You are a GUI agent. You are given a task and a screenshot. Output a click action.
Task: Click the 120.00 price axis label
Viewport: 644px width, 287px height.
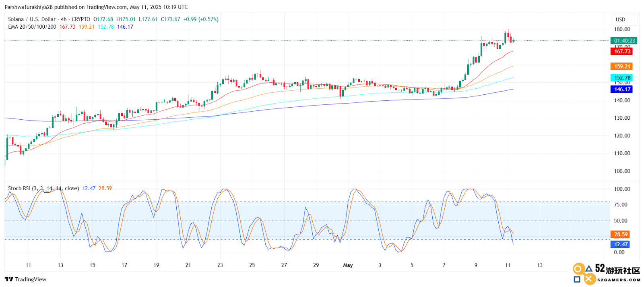click(622, 136)
